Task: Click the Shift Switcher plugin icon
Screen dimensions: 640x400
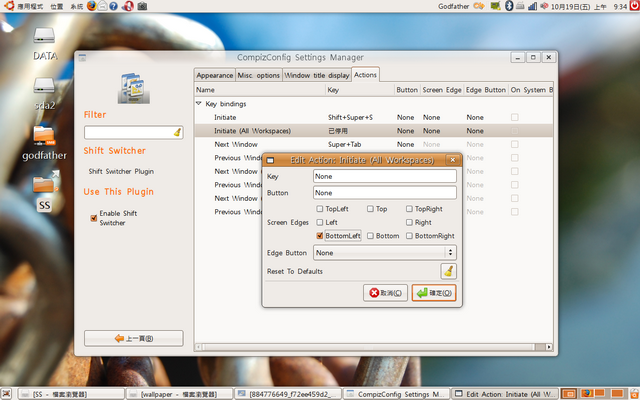Action: (x=134, y=88)
